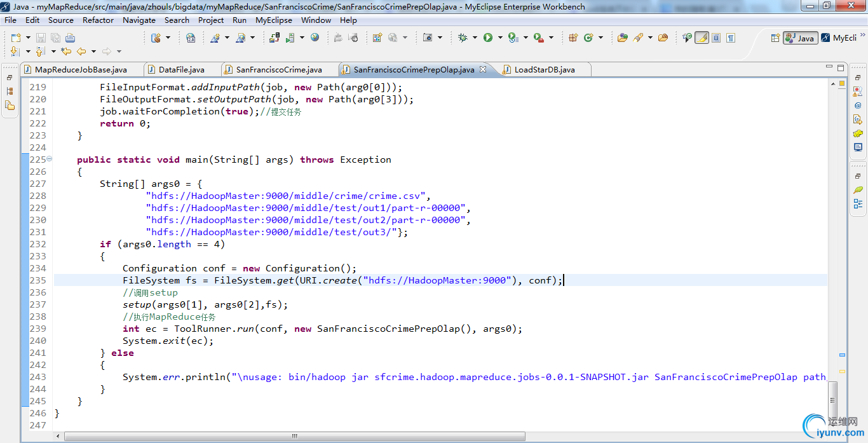
Task: Click the Deploy to server icon
Action: point(275,37)
